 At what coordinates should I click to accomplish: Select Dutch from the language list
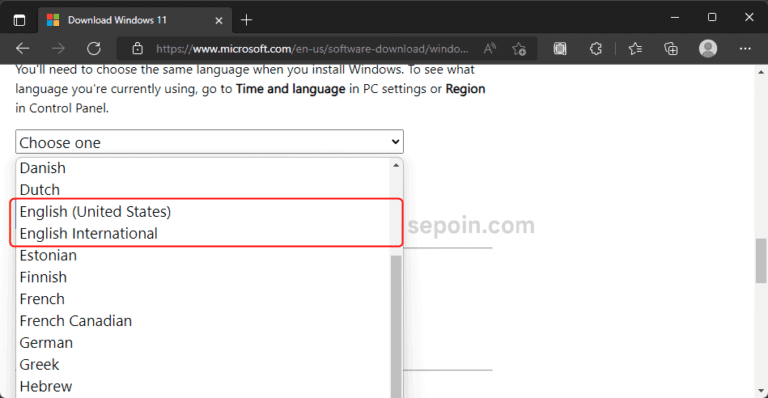coord(204,189)
